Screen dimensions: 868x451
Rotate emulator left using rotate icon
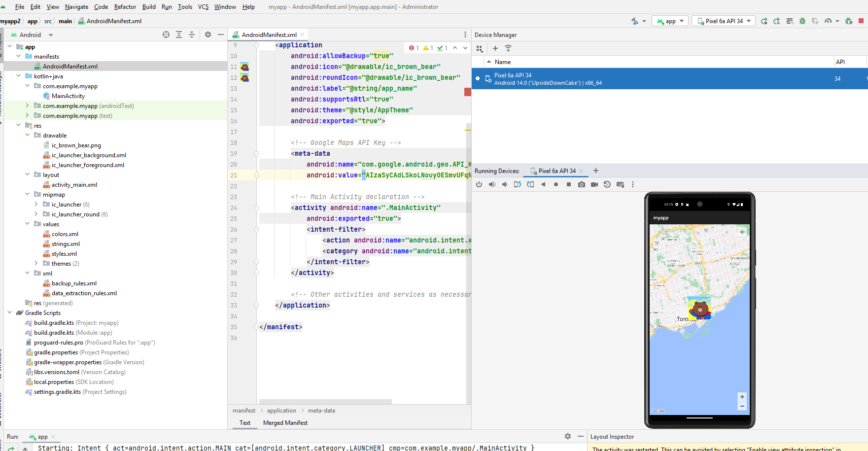[517, 184]
